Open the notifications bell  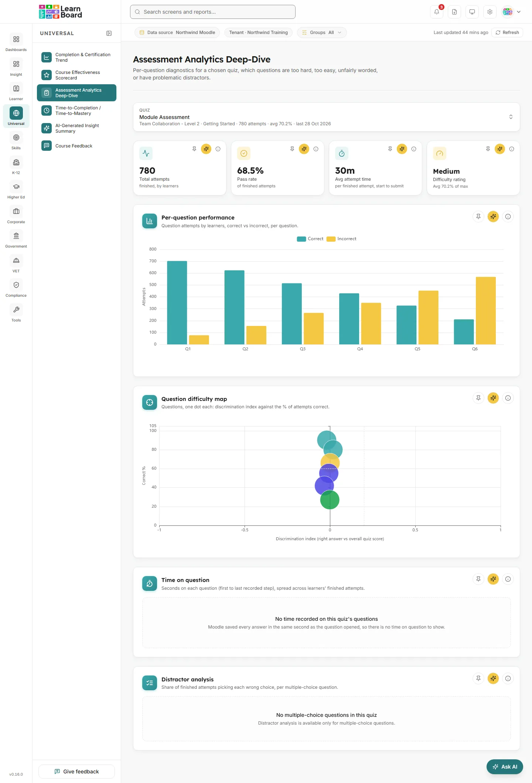[437, 12]
